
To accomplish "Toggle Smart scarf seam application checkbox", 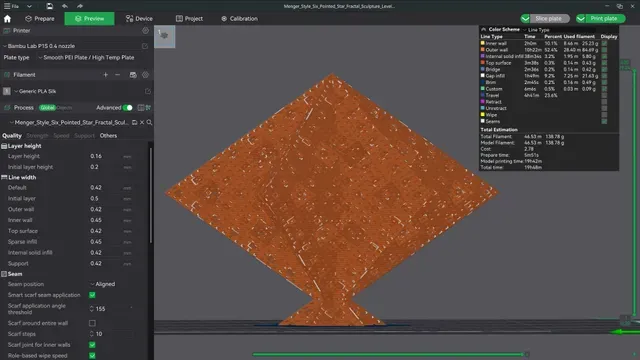I will point(92,295).
